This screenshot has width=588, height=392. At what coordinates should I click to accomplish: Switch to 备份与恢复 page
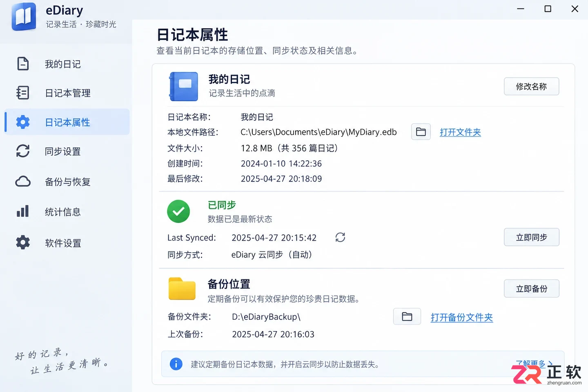point(67,181)
